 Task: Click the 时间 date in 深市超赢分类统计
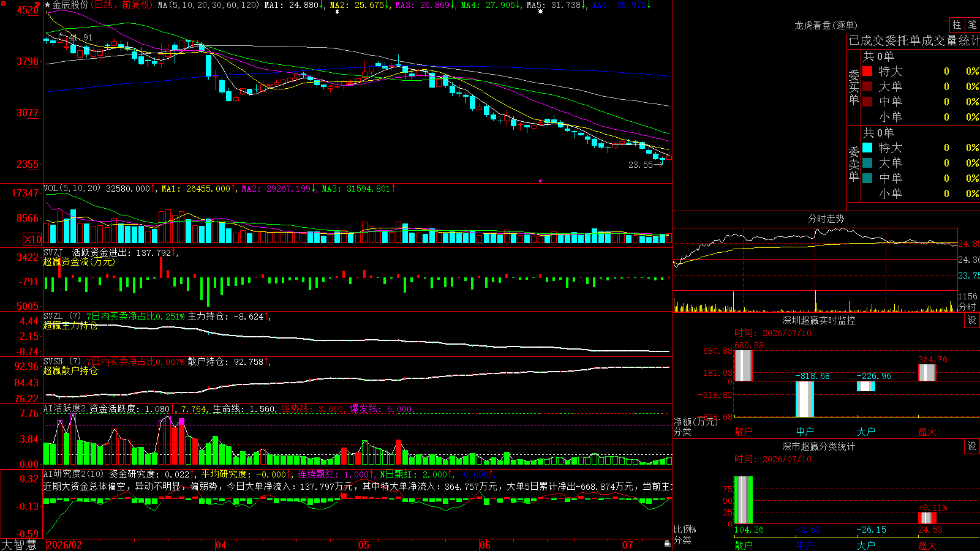(x=772, y=459)
